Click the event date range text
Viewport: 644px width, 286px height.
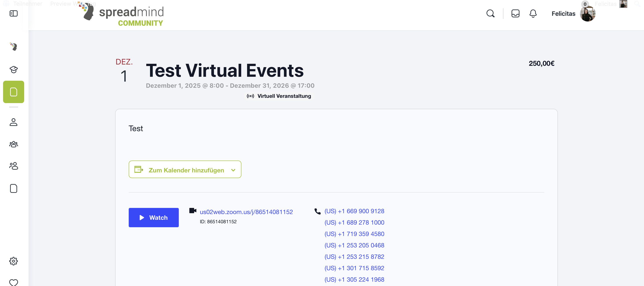230,86
